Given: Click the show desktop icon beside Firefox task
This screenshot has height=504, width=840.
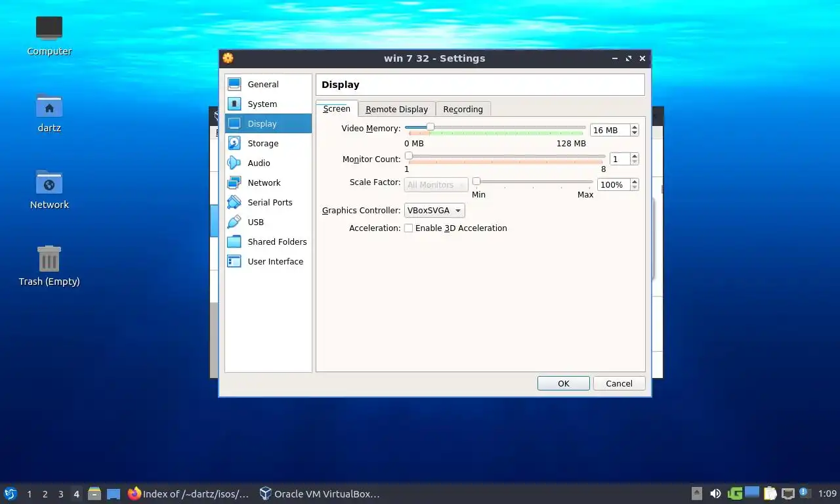Looking at the screenshot, I should (x=114, y=493).
